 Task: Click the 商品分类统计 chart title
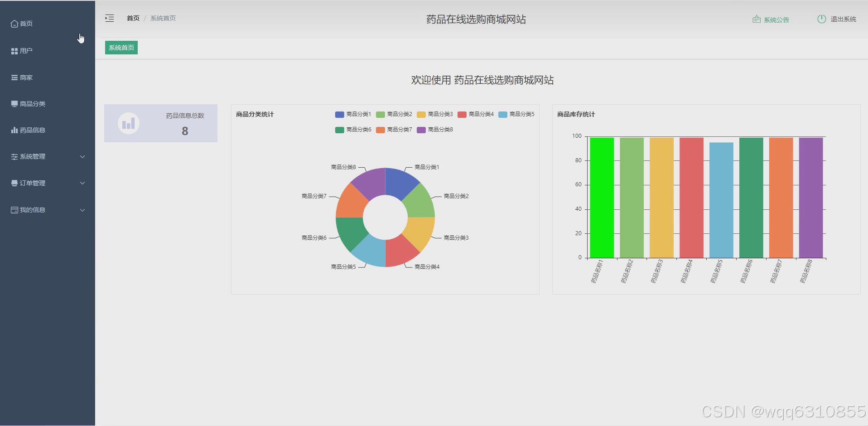(x=255, y=114)
